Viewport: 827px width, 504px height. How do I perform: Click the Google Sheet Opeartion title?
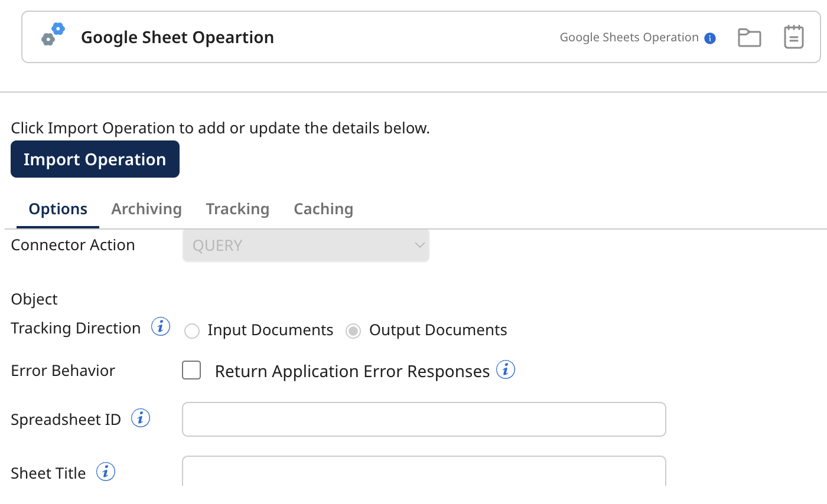(177, 37)
